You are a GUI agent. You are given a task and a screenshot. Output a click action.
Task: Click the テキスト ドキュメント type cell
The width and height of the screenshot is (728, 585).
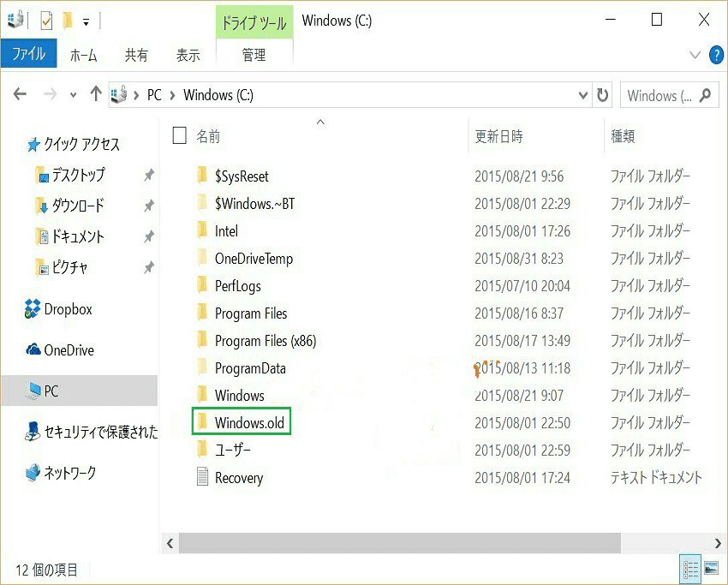click(x=656, y=477)
